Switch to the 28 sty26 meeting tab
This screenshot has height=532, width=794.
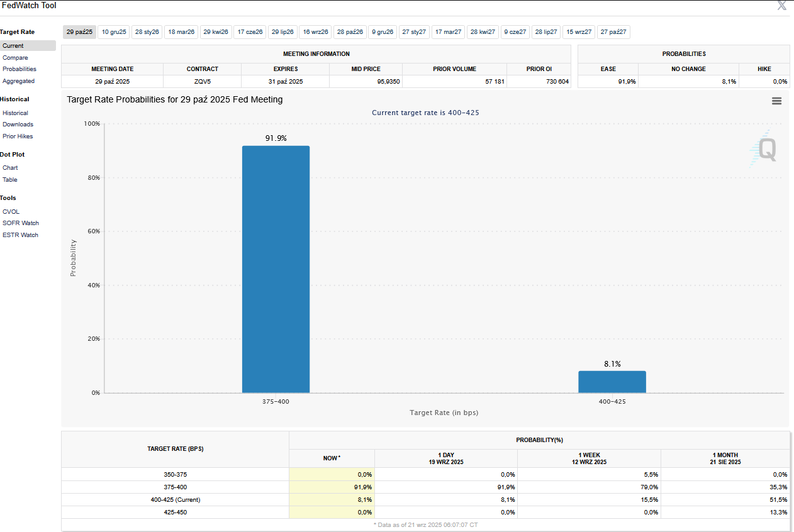point(147,32)
